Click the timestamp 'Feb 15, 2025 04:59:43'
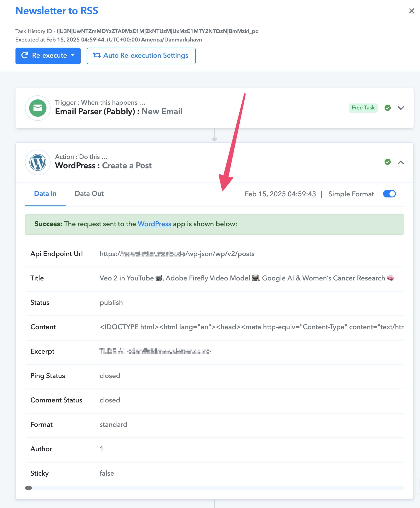Image resolution: width=420 pixels, height=508 pixels. [x=280, y=194]
